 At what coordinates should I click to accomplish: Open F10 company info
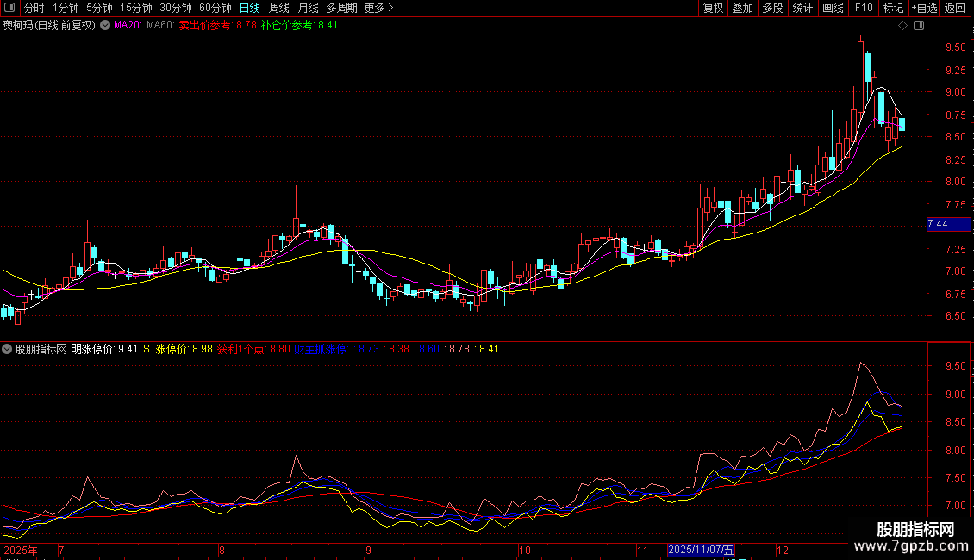click(x=864, y=8)
